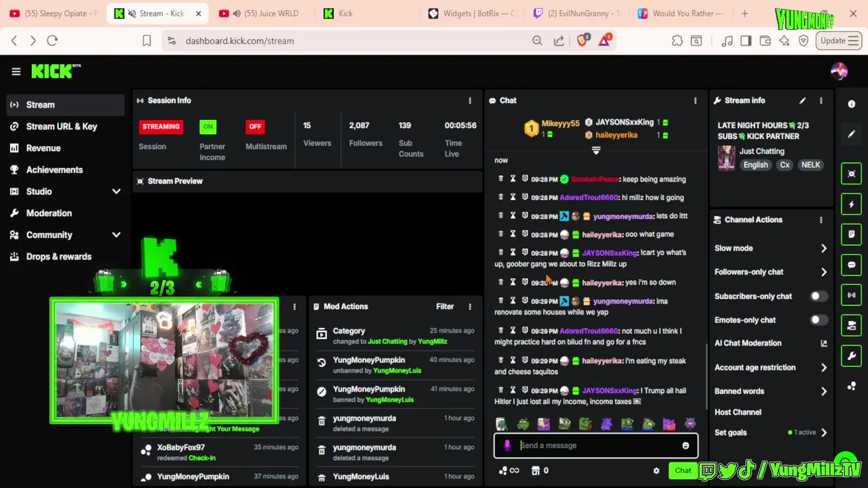Bookmark this page with the bookmark icon
Viewport: 868px width, 488px height.
coord(146,41)
